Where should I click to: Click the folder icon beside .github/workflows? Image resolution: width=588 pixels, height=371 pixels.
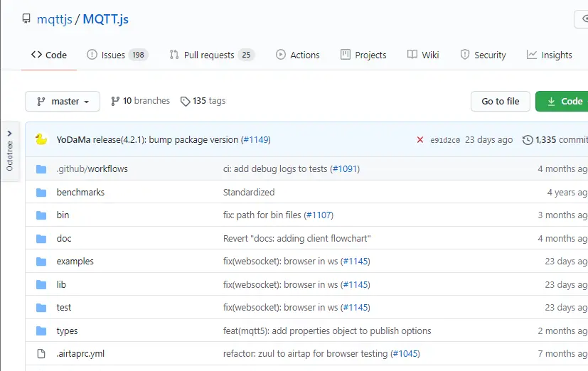41,169
